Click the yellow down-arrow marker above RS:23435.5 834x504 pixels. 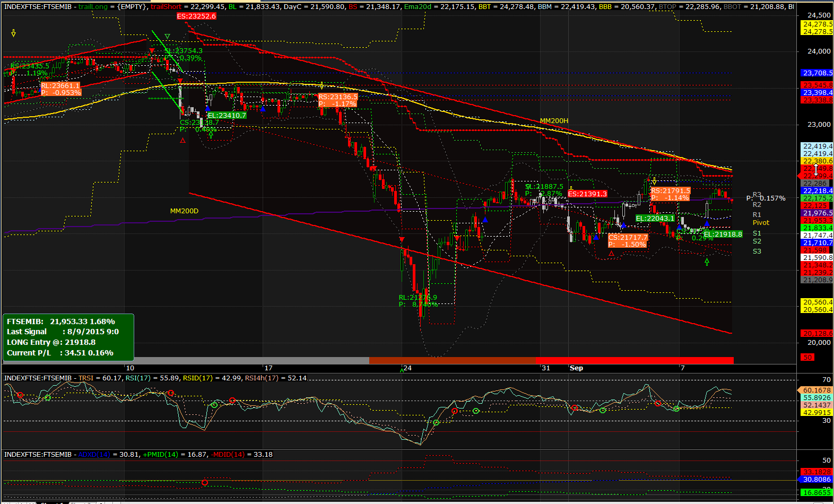coord(14,33)
